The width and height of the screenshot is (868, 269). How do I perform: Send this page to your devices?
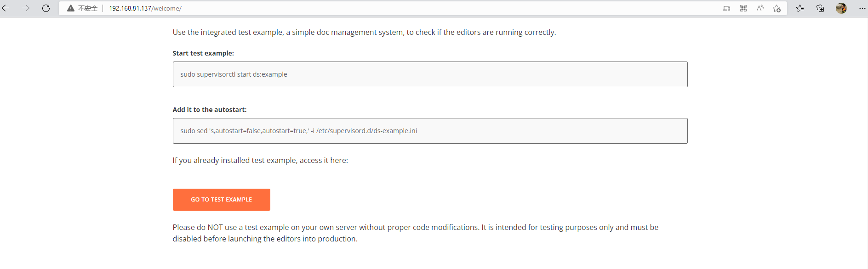point(727,8)
